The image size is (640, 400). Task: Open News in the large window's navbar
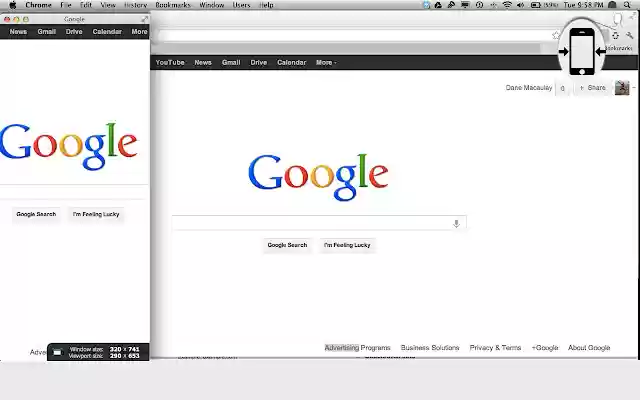203,62
